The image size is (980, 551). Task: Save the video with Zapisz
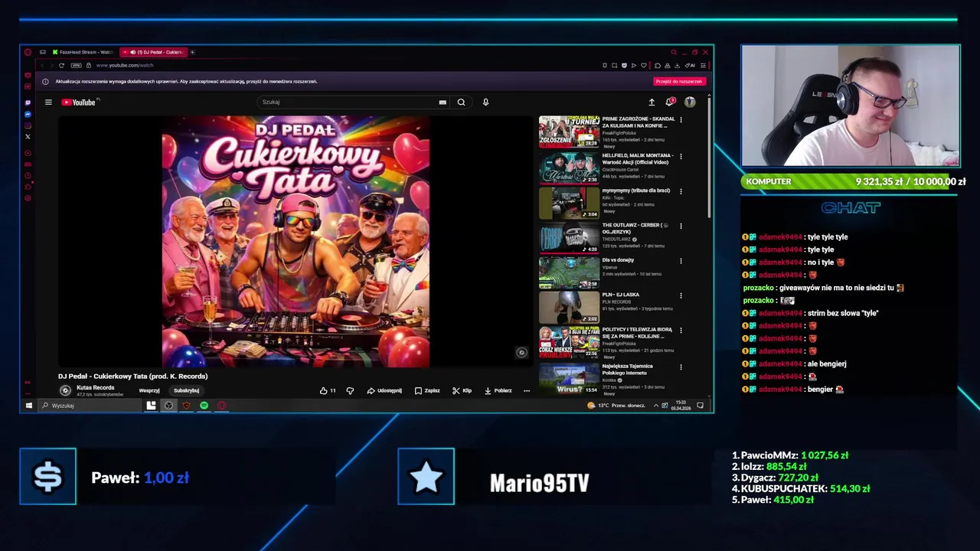point(427,390)
